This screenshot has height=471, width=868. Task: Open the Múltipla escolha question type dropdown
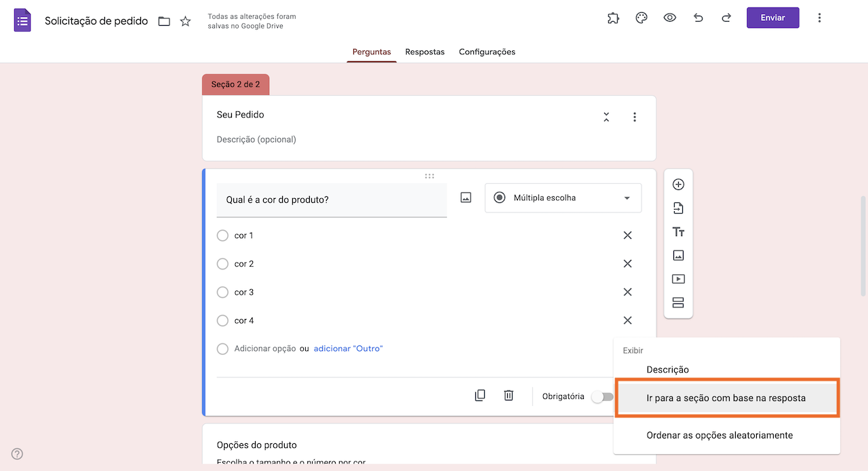563,198
